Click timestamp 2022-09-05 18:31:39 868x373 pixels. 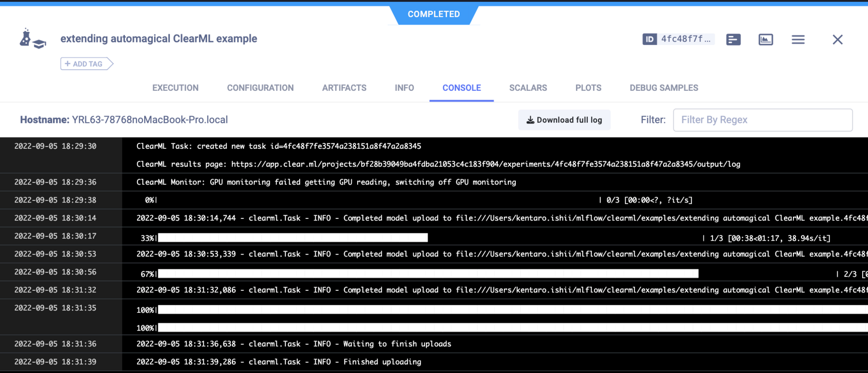tap(55, 362)
